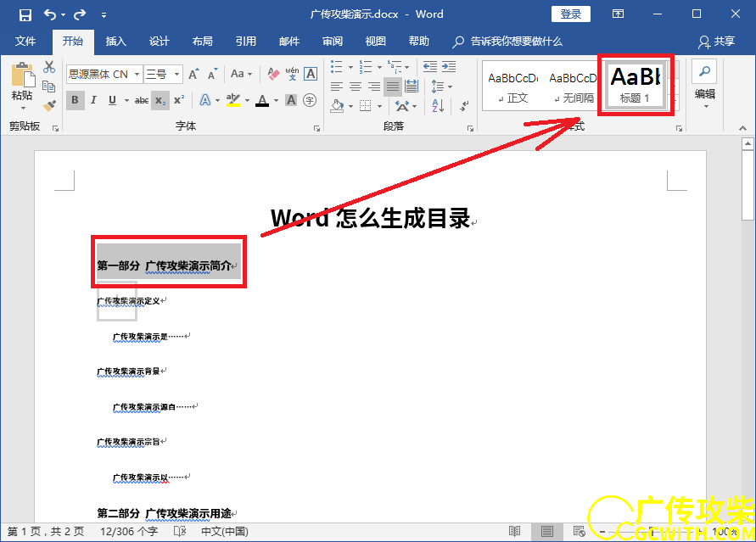The image size is (756, 542).
Task: Customize Quick Access Toolbar dropdown
Action: tap(104, 15)
